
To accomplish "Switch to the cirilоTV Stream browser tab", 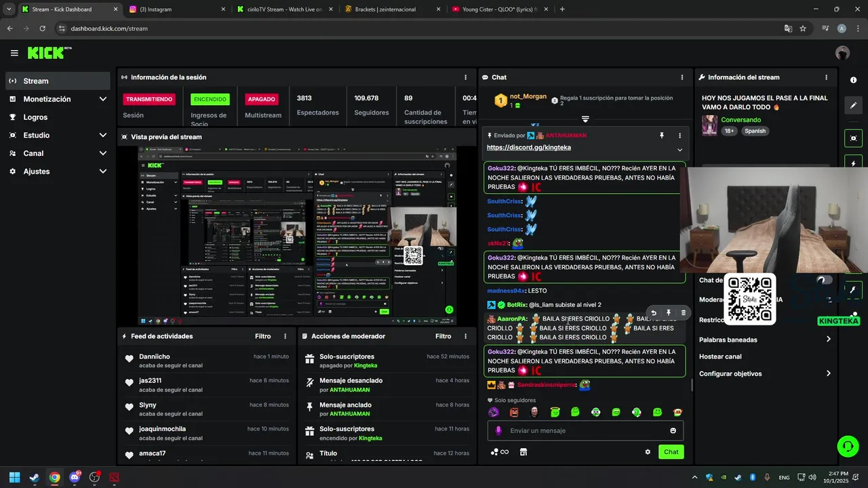I will coord(285,9).
